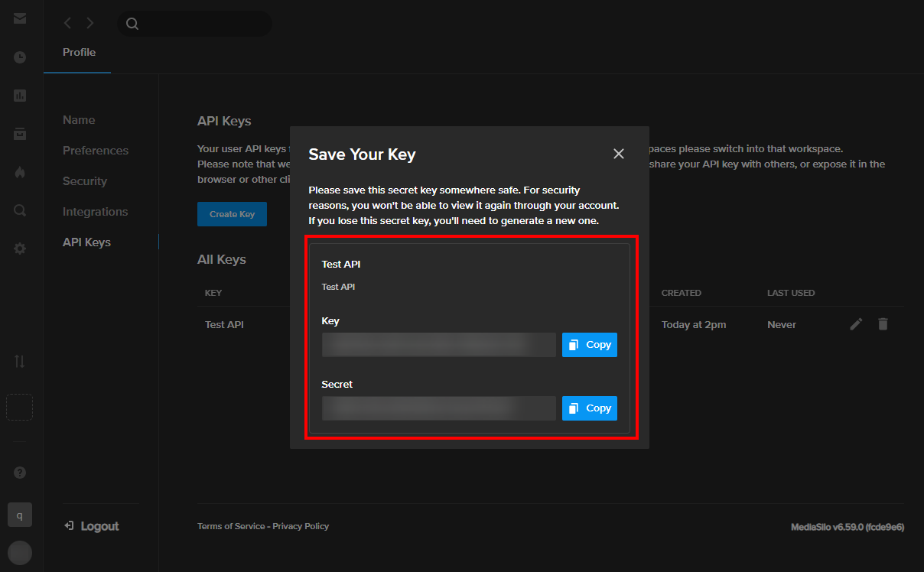The width and height of the screenshot is (924, 572).
Task: Open the Privacy Policy link
Action: 301,526
